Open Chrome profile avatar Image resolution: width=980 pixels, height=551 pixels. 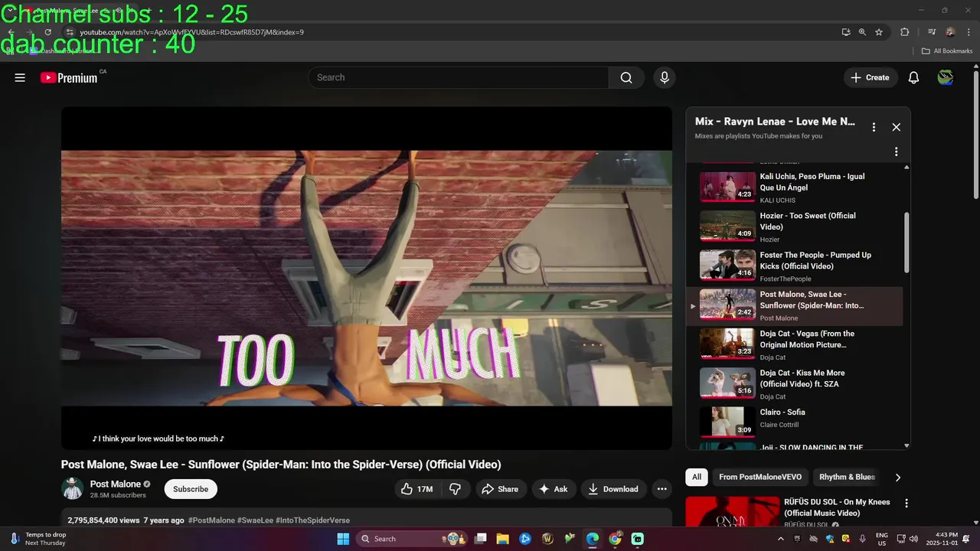[950, 32]
